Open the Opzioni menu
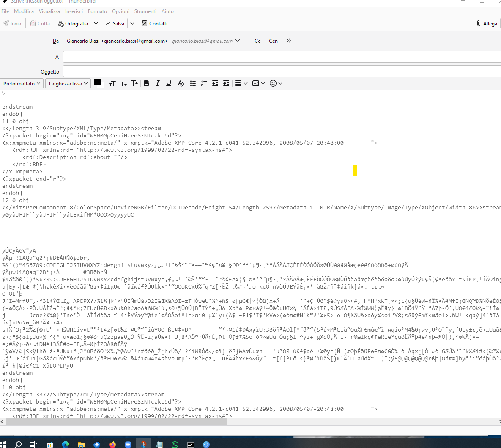Image resolution: width=501 pixels, height=448 pixels. (x=121, y=11)
